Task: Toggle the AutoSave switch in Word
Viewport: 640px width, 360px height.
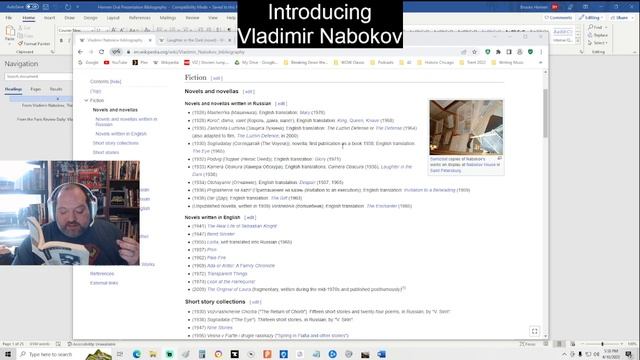Action: point(32,7)
